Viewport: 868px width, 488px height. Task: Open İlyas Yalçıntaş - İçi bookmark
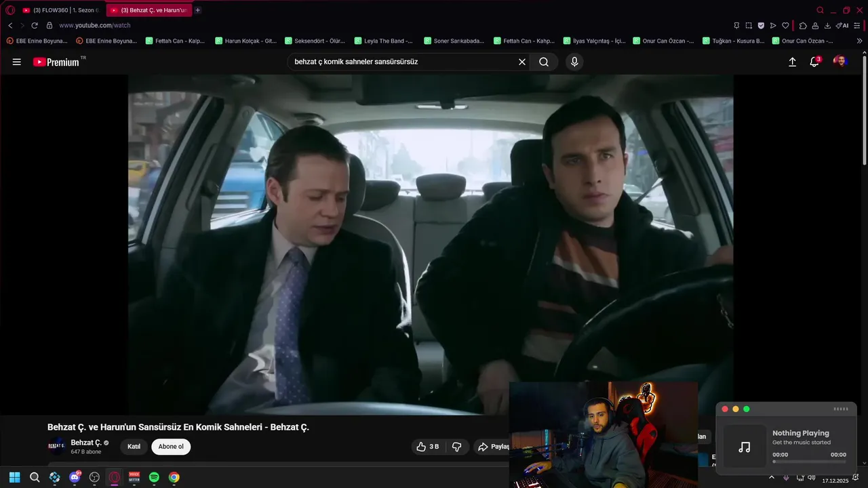click(x=594, y=41)
